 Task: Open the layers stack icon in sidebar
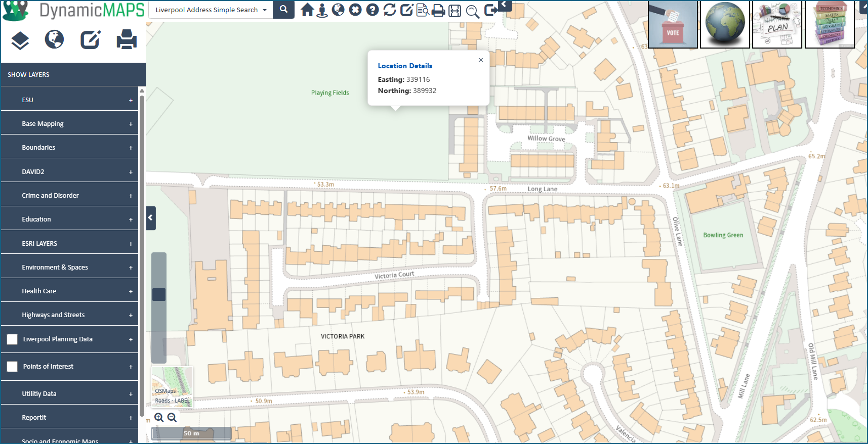click(20, 40)
